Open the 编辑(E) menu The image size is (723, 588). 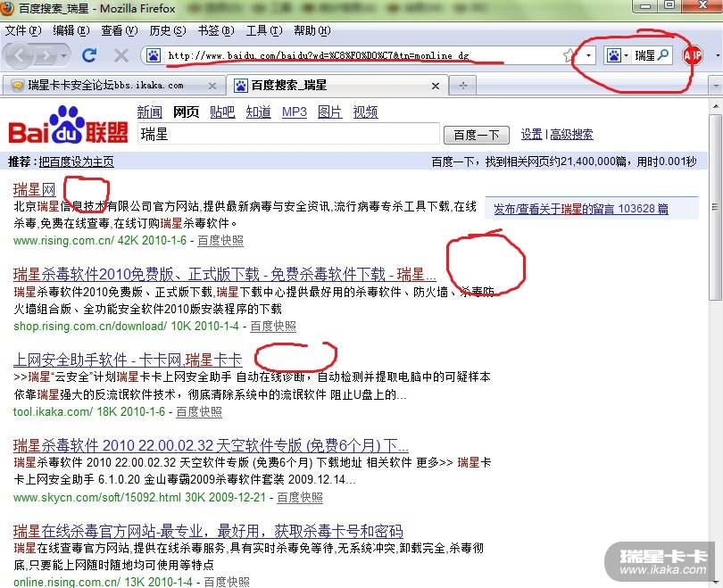pyautogui.click(x=71, y=31)
